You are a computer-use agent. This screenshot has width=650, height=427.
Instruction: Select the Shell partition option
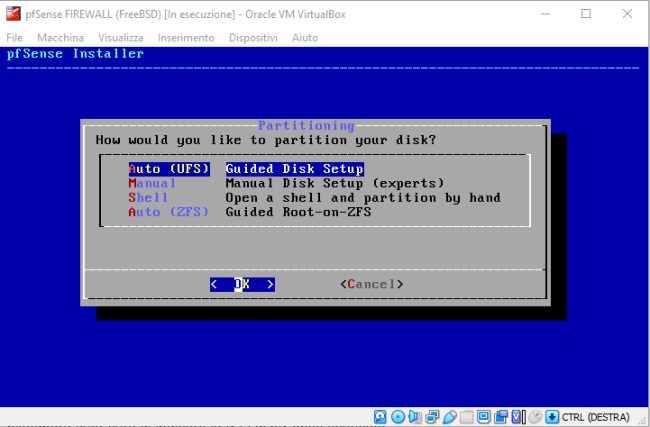point(148,198)
